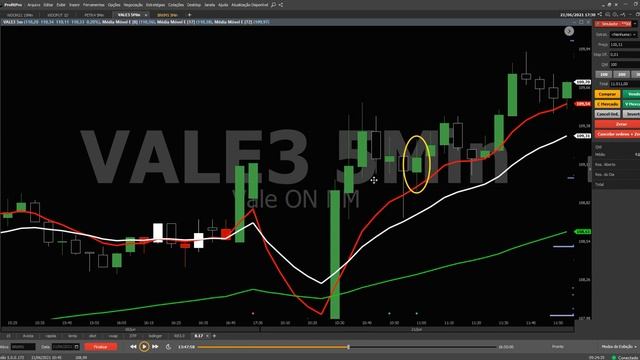The width and height of the screenshot is (640, 360).
Task: Click the red 109,54 price label
Action: tap(582, 104)
